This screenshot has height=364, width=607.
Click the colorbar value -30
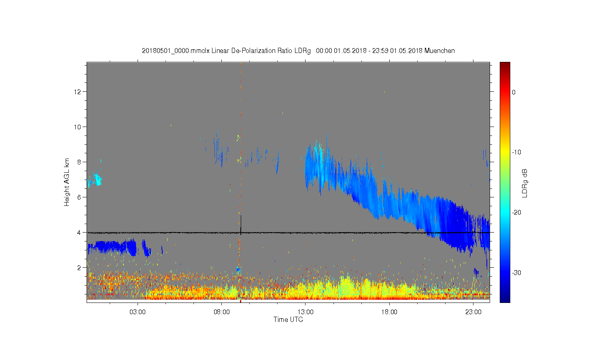(516, 273)
